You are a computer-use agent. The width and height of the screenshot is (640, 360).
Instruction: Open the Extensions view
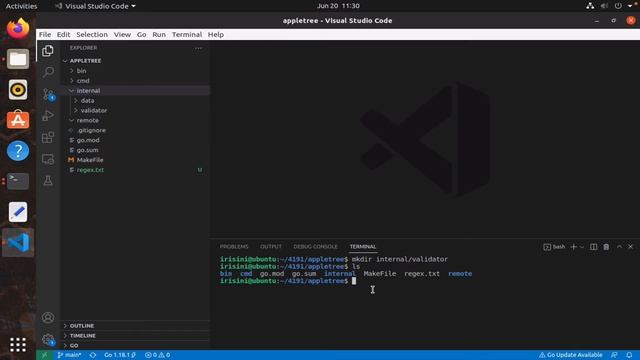tap(48, 137)
